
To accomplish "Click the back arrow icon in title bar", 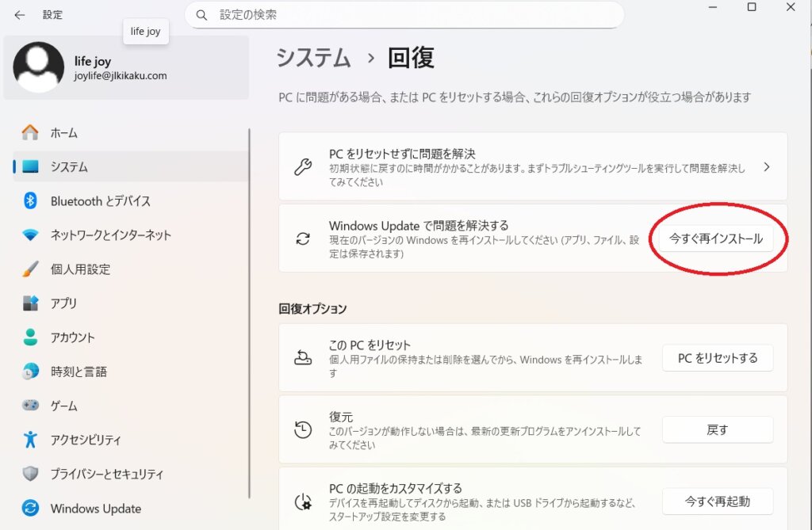I will (20, 15).
